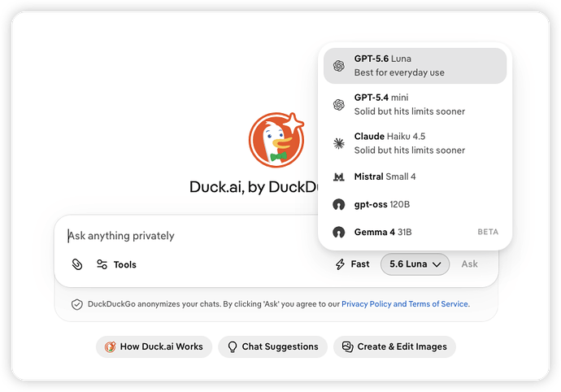
Task: Click the Create & Edit Images button
Action: click(x=394, y=346)
